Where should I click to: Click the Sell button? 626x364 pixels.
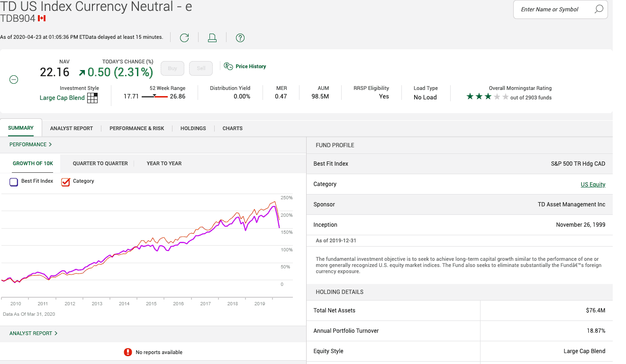pyautogui.click(x=201, y=68)
